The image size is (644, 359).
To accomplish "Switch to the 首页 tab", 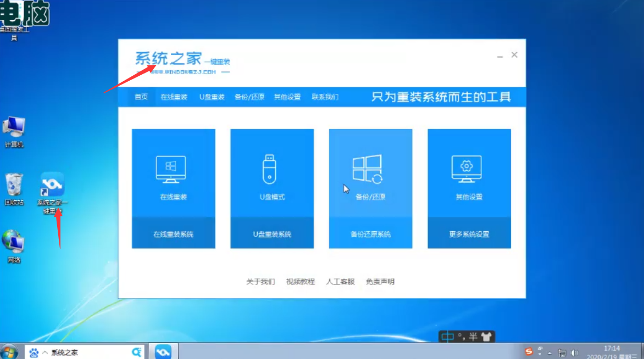I will [141, 97].
